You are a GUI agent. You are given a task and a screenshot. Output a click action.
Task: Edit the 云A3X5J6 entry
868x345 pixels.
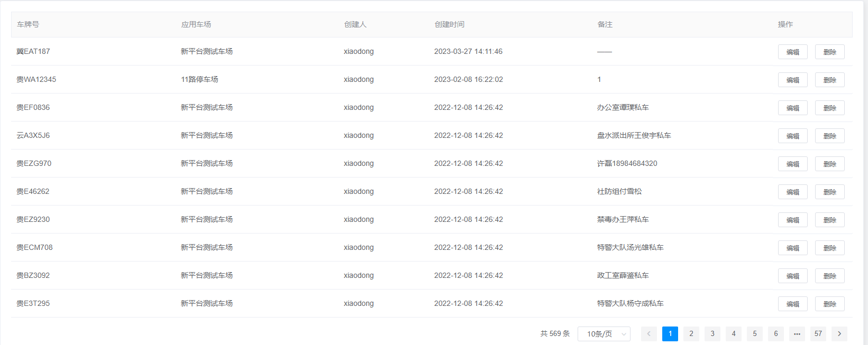click(x=792, y=136)
